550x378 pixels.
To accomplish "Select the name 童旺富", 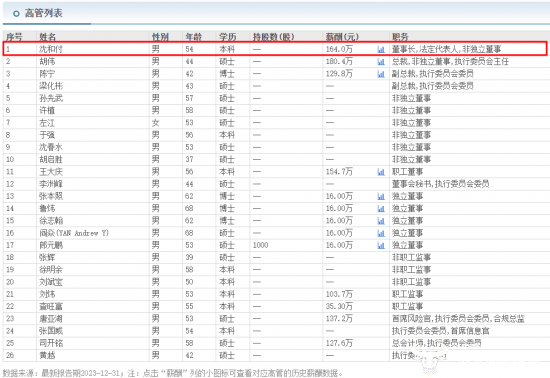I will (51, 307).
